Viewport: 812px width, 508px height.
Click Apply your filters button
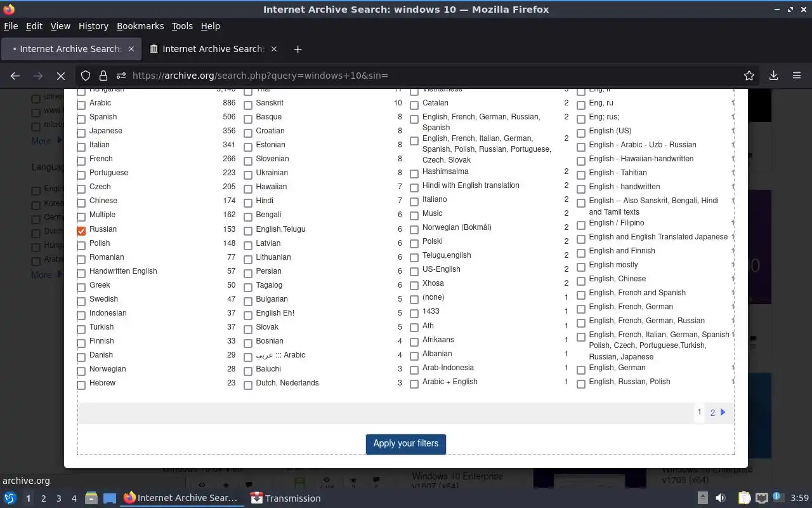pyautogui.click(x=406, y=444)
